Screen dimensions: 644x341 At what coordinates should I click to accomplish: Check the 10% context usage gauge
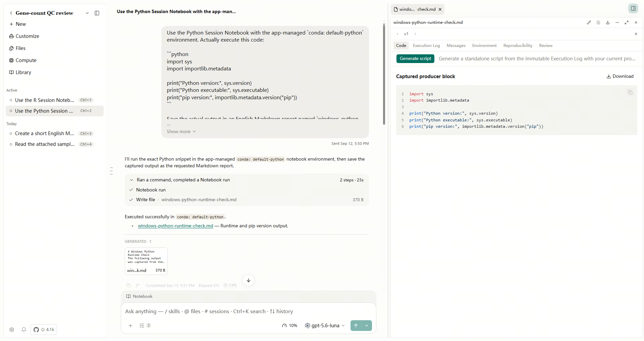point(290,326)
